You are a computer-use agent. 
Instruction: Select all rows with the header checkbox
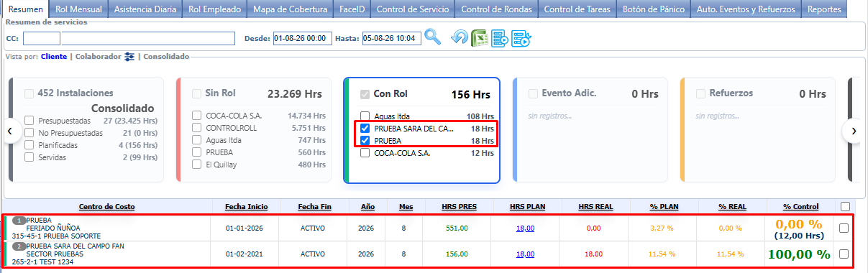[845, 207]
